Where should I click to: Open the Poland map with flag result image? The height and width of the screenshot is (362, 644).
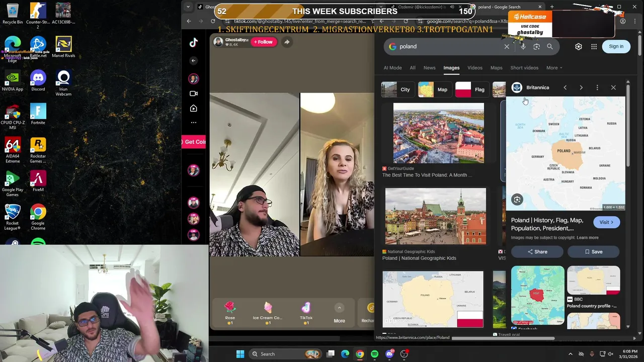click(x=433, y=299)
